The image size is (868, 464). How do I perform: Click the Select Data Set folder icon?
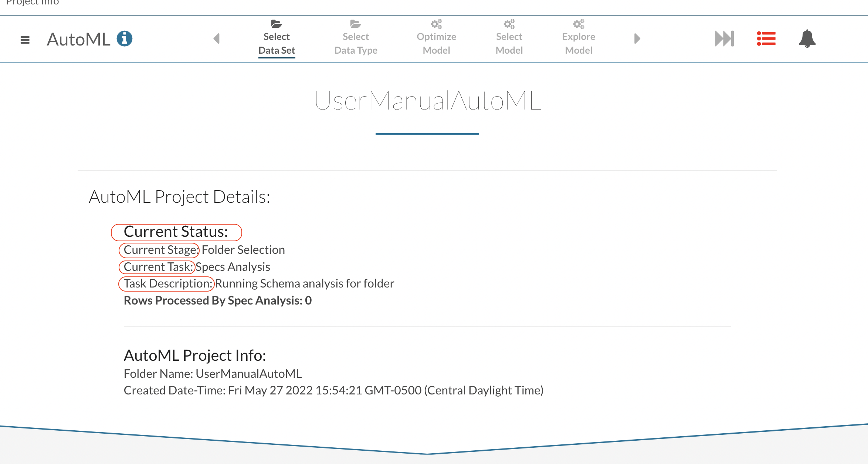(x=277, y=24)
